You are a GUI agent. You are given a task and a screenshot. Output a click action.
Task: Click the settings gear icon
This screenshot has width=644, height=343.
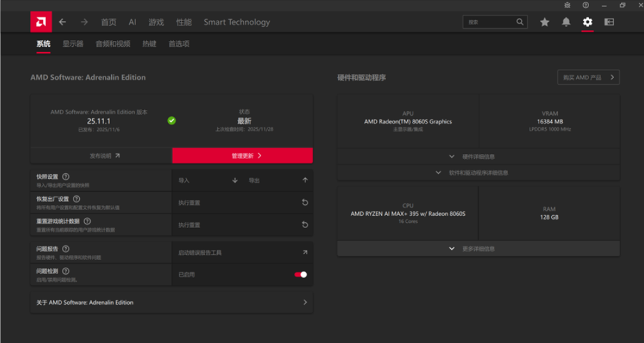pyautogui.click(x=587, y=22)
